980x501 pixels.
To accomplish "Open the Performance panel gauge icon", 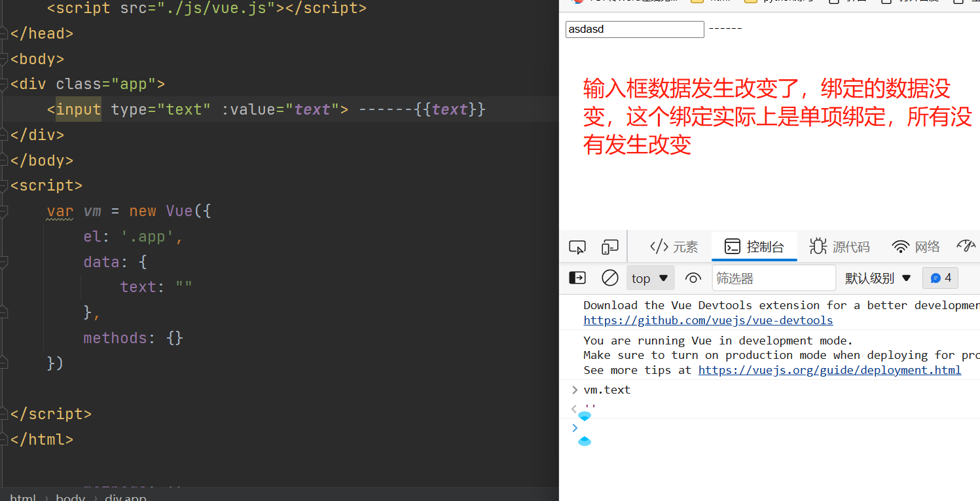I will click(x=966, y=246).
